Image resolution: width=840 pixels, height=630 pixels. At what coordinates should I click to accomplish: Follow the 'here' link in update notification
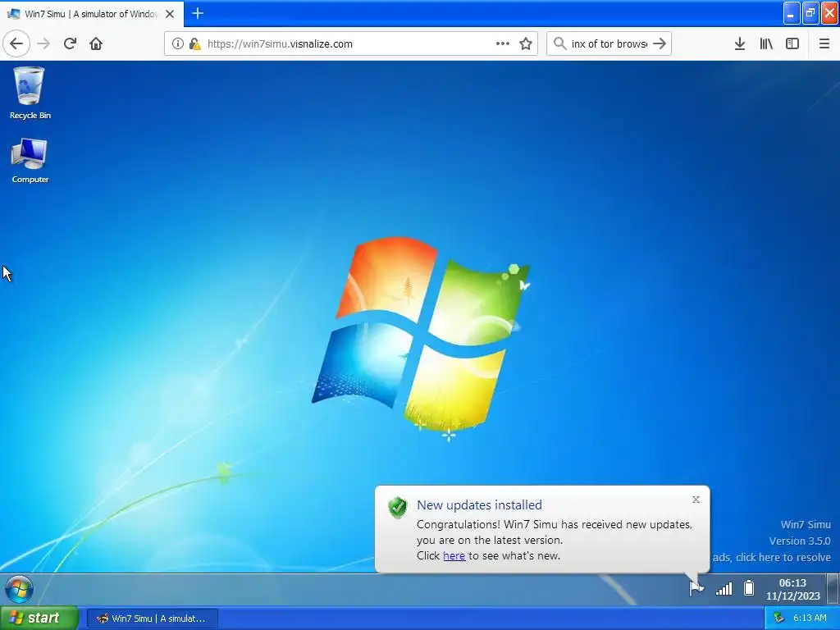(454, 556)
